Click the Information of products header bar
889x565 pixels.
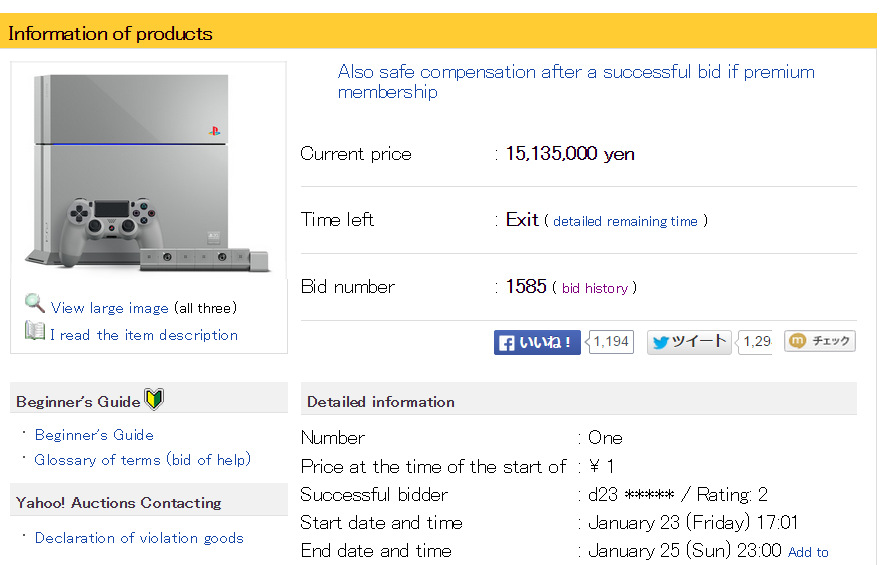(x=110, y=33)
